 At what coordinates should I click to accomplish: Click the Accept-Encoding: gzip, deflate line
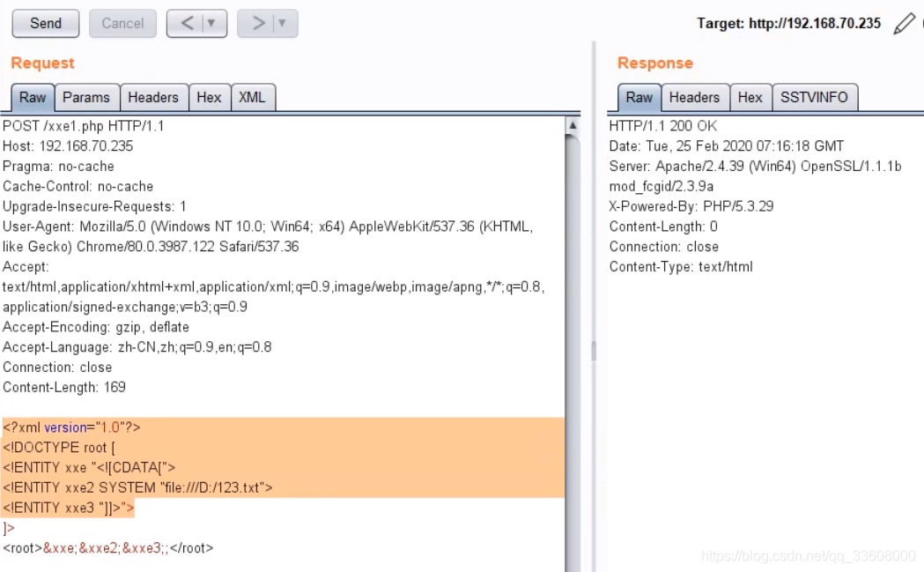click(95, 327)
